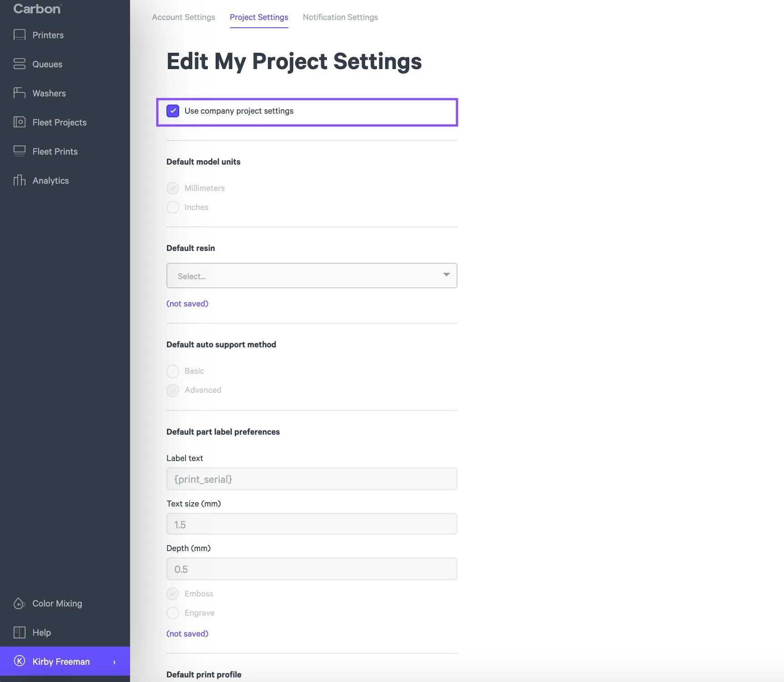Screen dimensions: 784x682
Task: Click the Text size (mm) field
Action: [x=312, y=524]
